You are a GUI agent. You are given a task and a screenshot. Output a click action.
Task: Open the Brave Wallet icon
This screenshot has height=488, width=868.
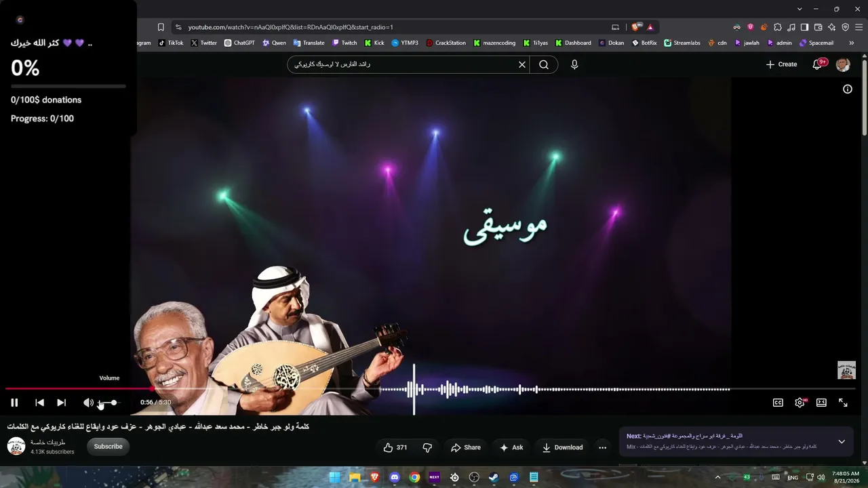coord(818,27)
